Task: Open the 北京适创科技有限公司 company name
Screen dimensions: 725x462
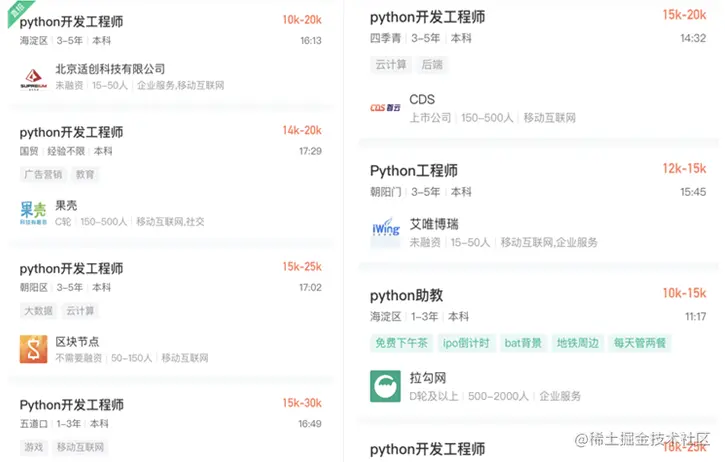Action: coord(110,69)
